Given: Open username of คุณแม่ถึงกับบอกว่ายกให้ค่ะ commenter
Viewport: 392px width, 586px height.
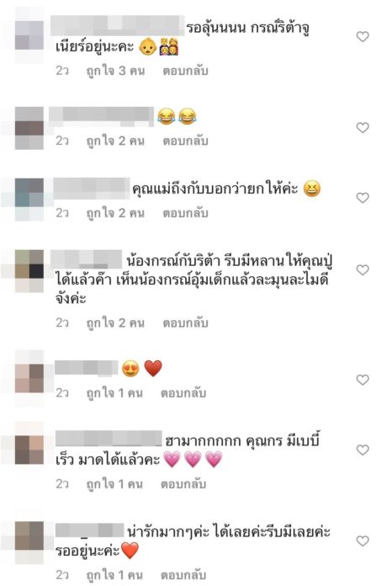Looking at the screenshot, I should coord(92,189).
